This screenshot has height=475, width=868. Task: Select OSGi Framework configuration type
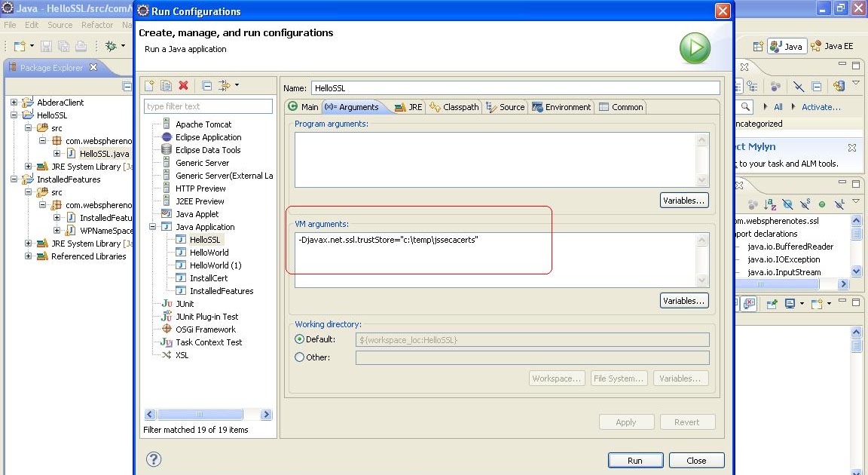coord(206,329)
